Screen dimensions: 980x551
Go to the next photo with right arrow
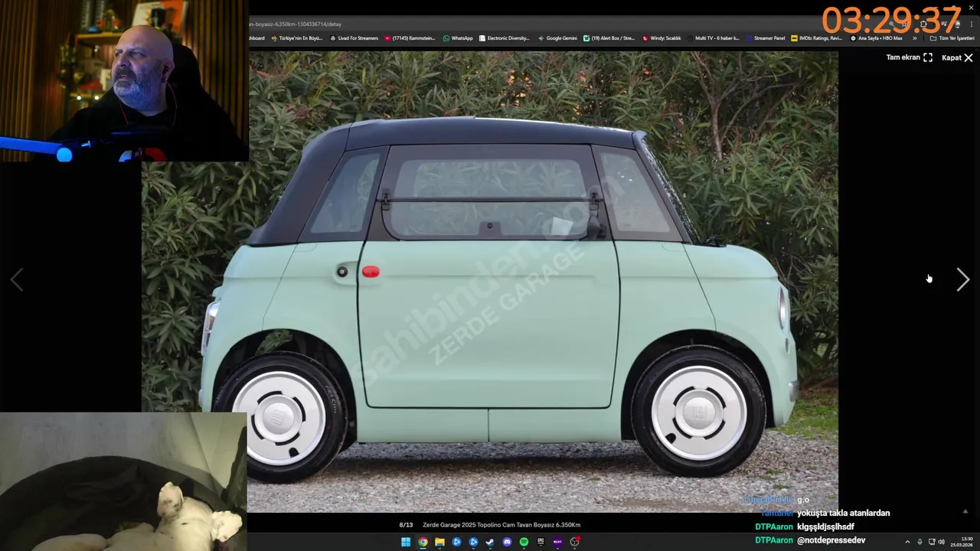(962, 280)
